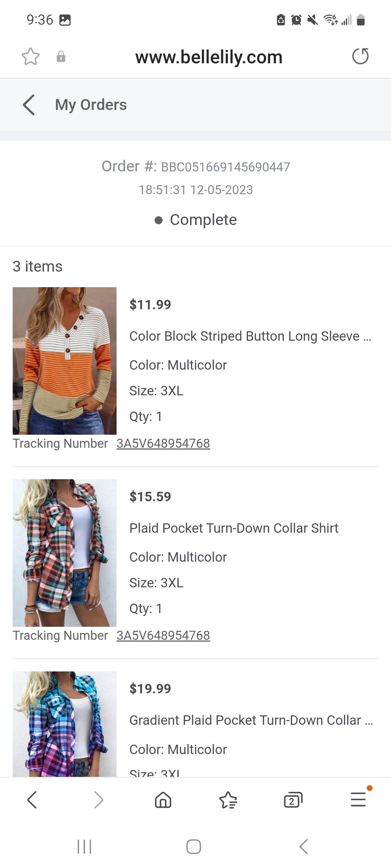
Task: Open the browser hamburger menu
Action: point(358,800)
